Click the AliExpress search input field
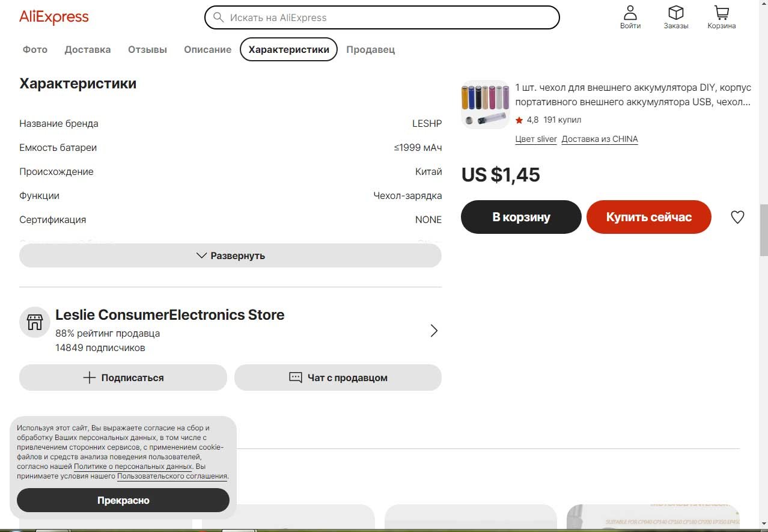The image size is (768, 532). click(x=391, y=17)
